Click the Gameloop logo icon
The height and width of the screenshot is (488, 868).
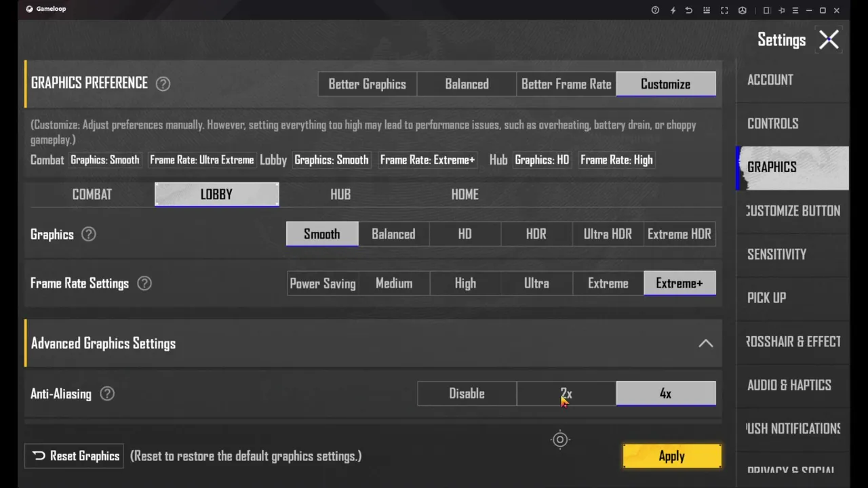pos(29,9)
